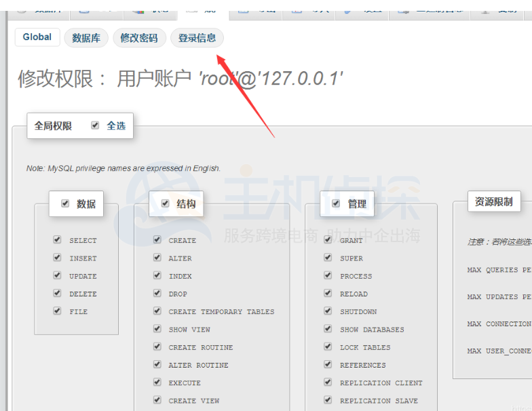Toggle the 管理 group checkbox
The height and width of the screenshot is (411, 532).
(335, 203)
